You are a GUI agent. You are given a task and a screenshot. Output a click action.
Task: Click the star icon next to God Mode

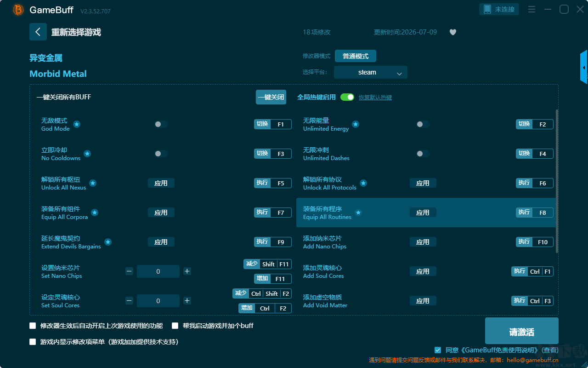coord(77,124)
